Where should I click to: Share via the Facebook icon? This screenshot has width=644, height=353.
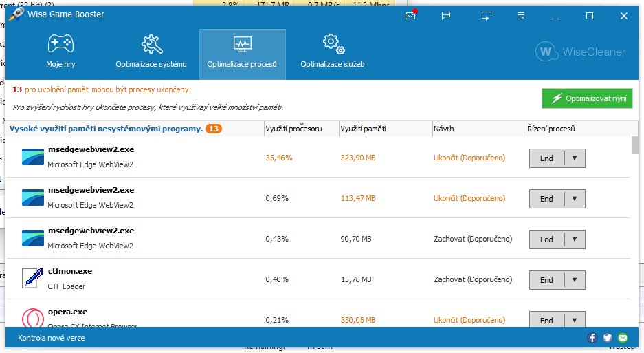tap(592, 338)
